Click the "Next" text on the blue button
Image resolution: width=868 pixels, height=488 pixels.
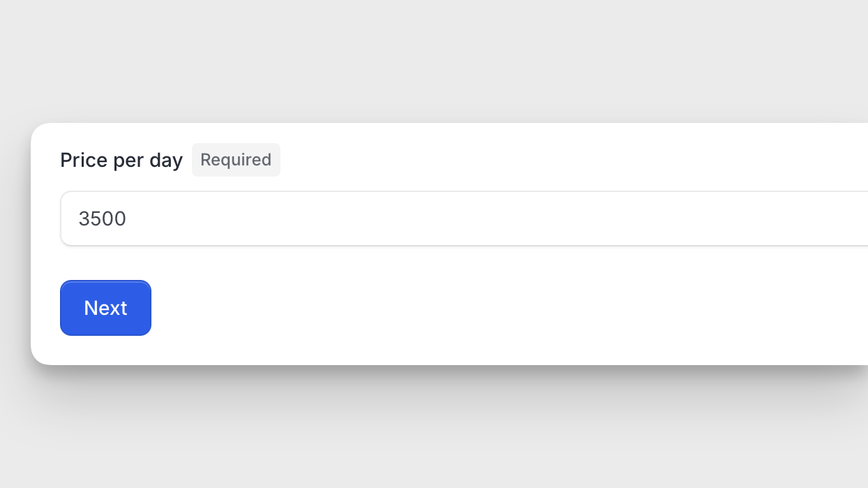coord(105,308)
